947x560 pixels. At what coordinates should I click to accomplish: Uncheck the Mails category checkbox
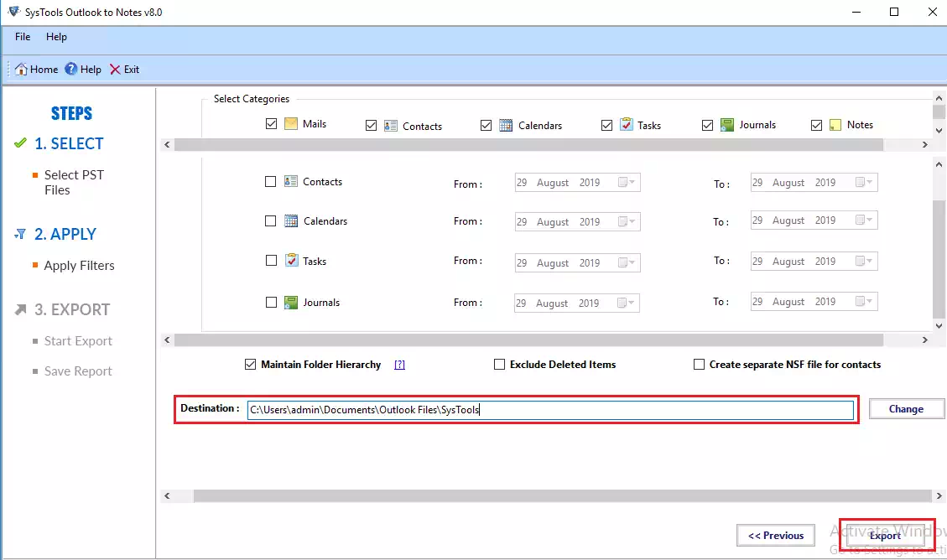pos(271,124)
